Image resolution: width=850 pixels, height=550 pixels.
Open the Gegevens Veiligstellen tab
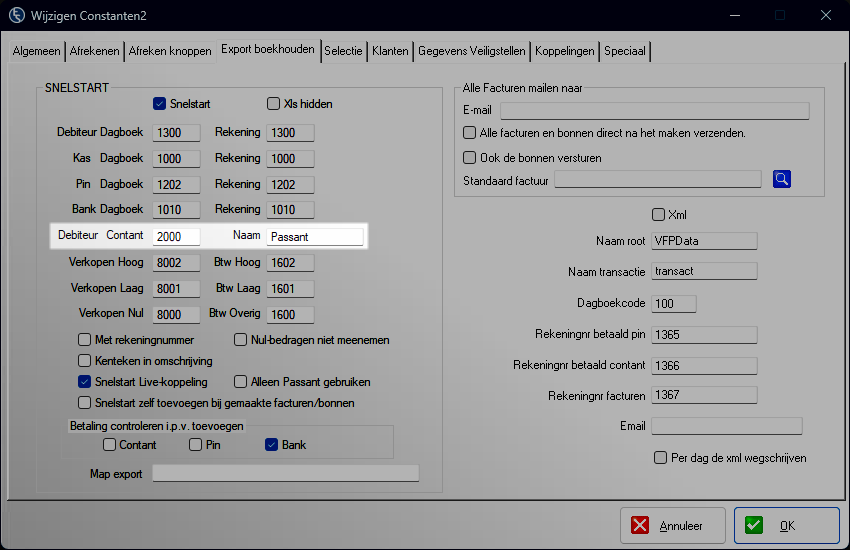[471, 51]
